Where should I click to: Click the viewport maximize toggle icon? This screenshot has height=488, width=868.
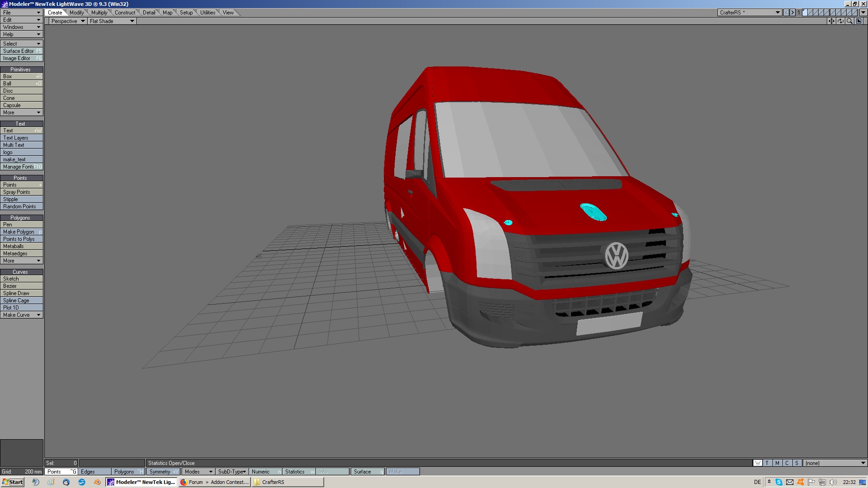click(859, 21)
